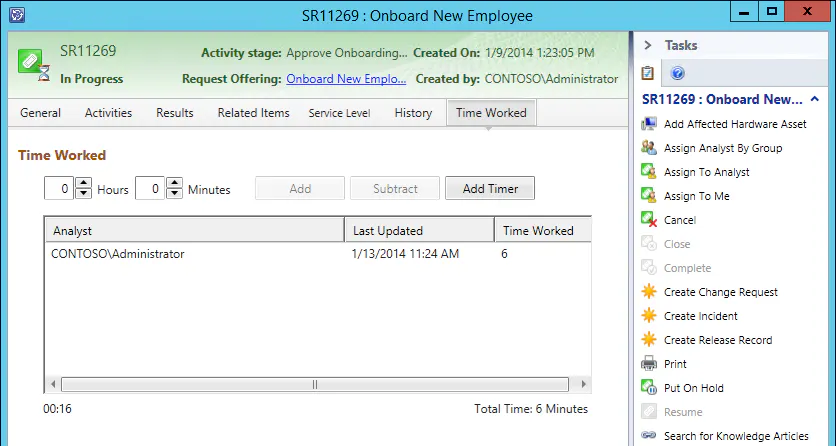Click the Create Release Record sun icon

[649, 339]
